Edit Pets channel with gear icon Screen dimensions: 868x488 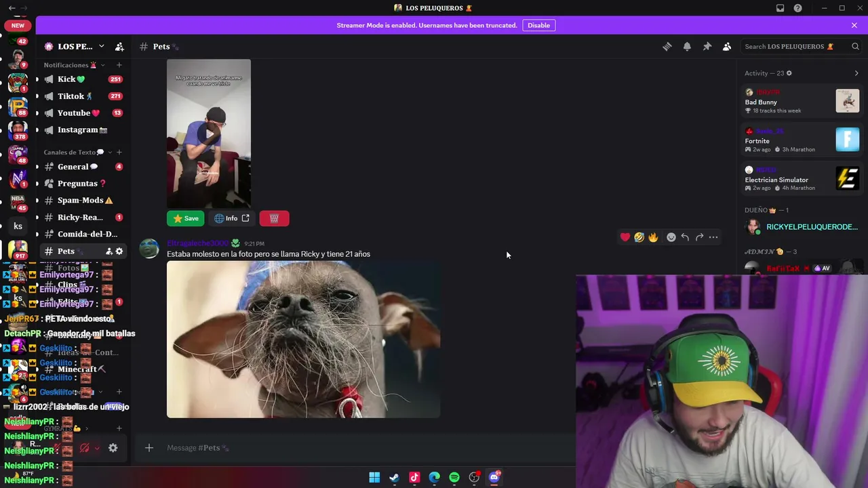pyautogui.click(x=119, y=251)
